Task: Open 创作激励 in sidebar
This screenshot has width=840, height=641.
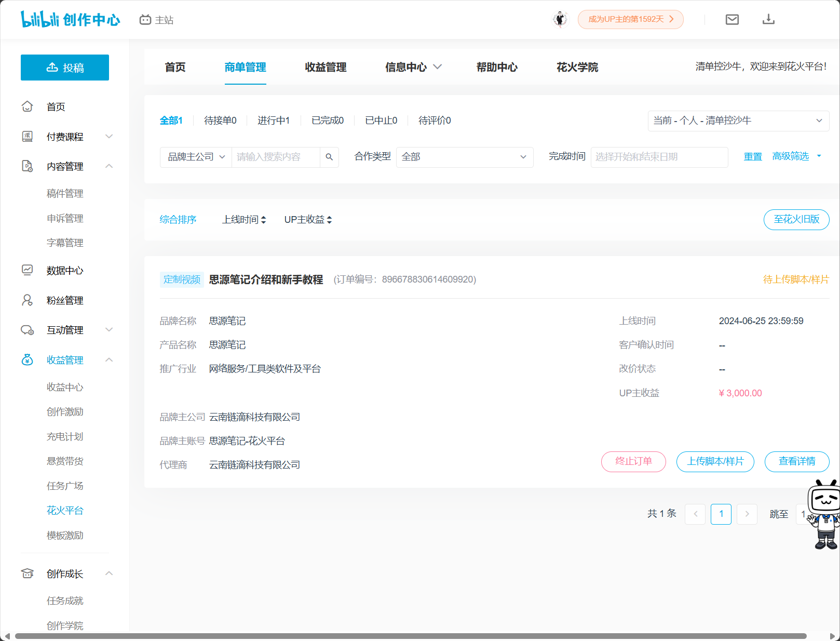Action: [x=65, y=412]
